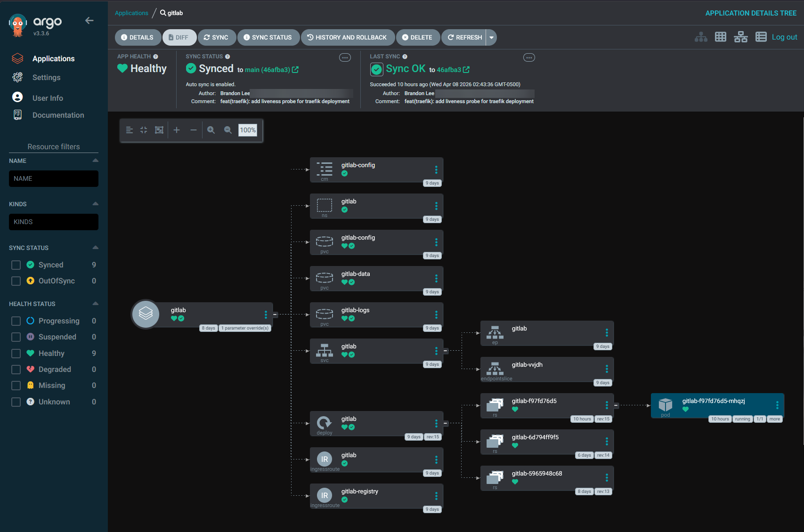The width and height of the screenshot is (804, 532).
Task: Show the application DIFF
Action: click(179, 38)
